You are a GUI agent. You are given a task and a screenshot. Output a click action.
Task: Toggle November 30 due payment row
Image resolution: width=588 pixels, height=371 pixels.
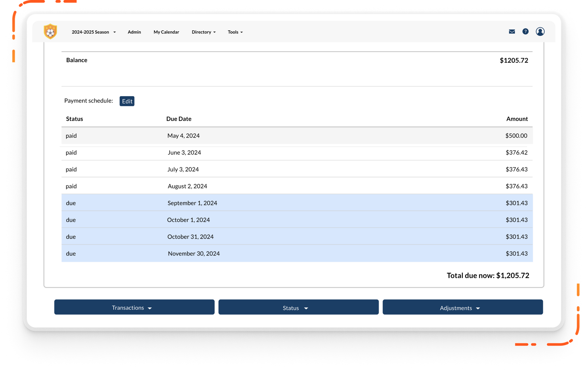[x=297, y=253]
